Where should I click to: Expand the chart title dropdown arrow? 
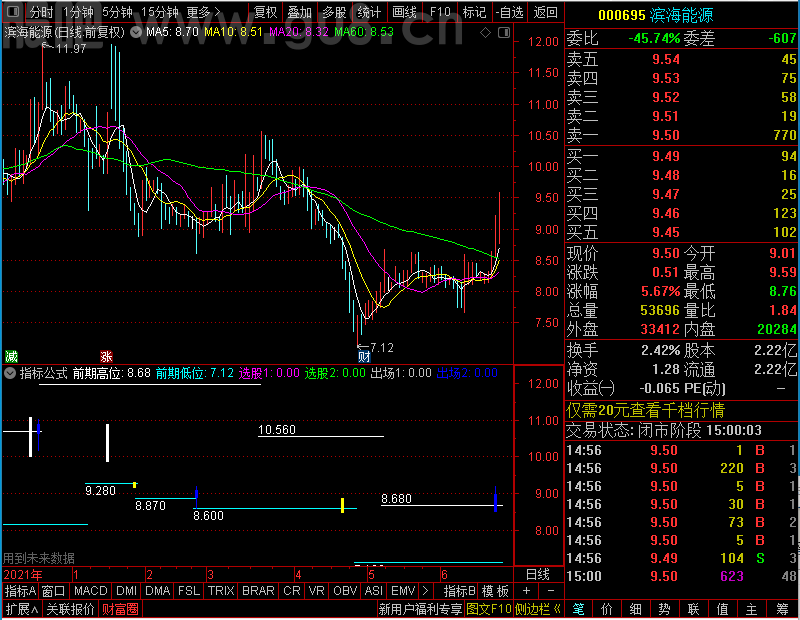click(x=136, y=33)
